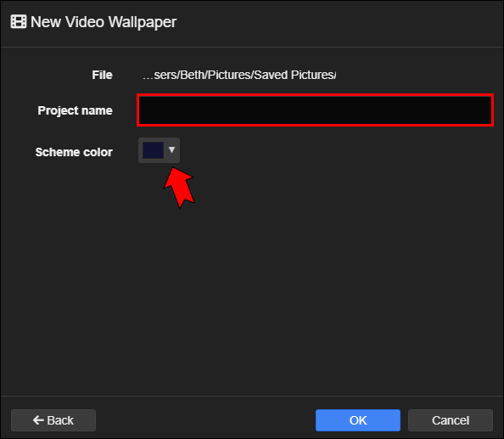Viewport: 504px width, 439px height.
Task: Click the left arrow icon on the Back button
Action: pos(38,420)
